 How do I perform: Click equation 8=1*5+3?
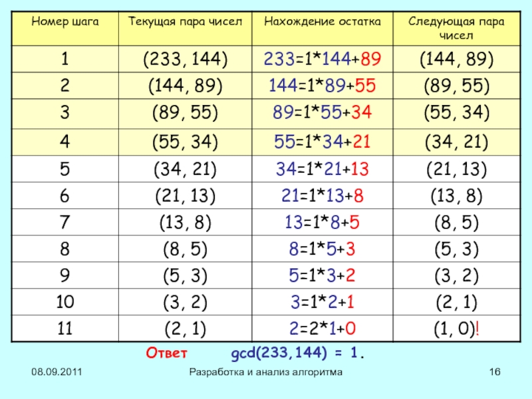(x=323, y=249)
